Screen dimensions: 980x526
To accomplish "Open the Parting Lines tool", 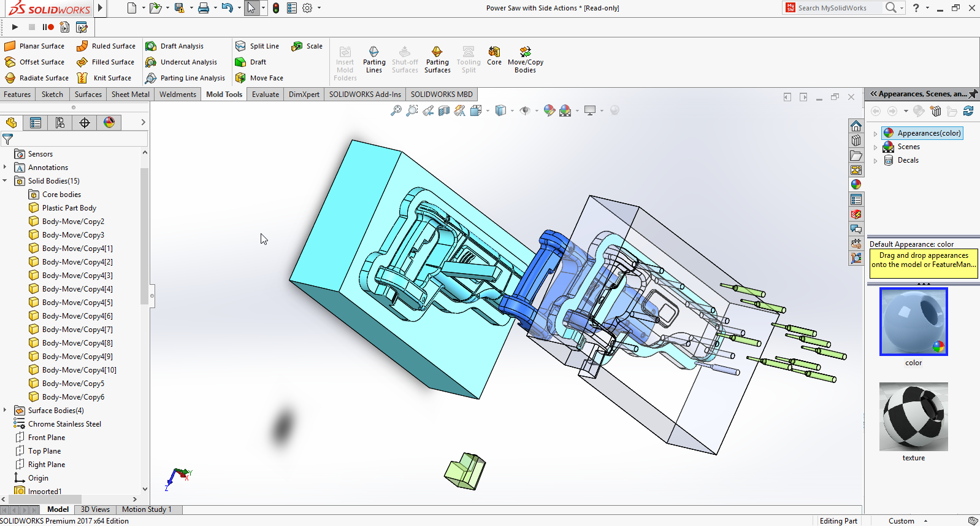I will tap(374, 60).
